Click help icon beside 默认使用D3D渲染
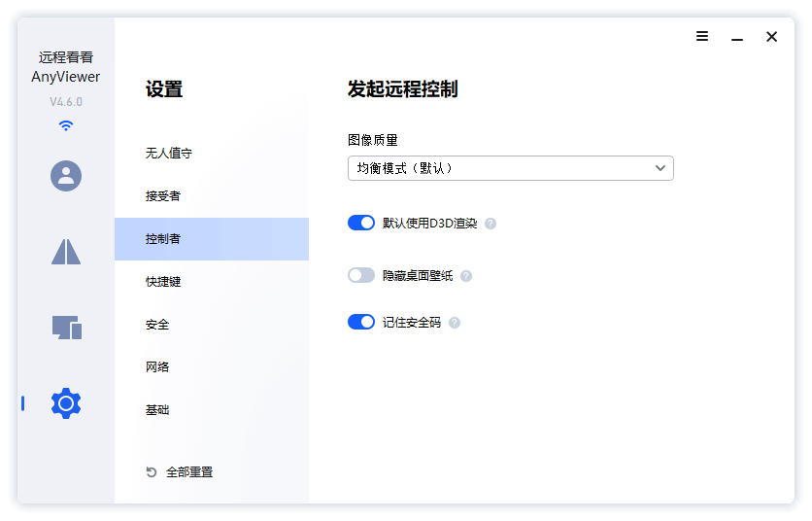Screen dimensions: 812x521 [x=491, y=224]
